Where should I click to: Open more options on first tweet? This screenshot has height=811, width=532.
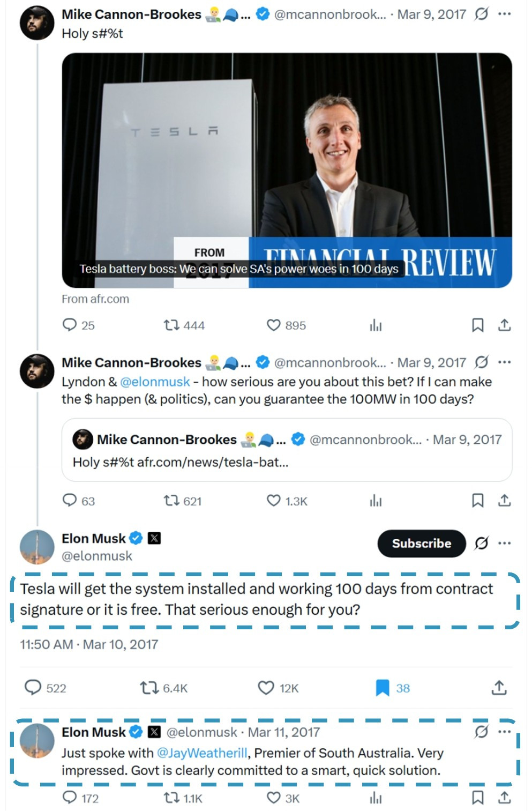(x=504, y=14)
